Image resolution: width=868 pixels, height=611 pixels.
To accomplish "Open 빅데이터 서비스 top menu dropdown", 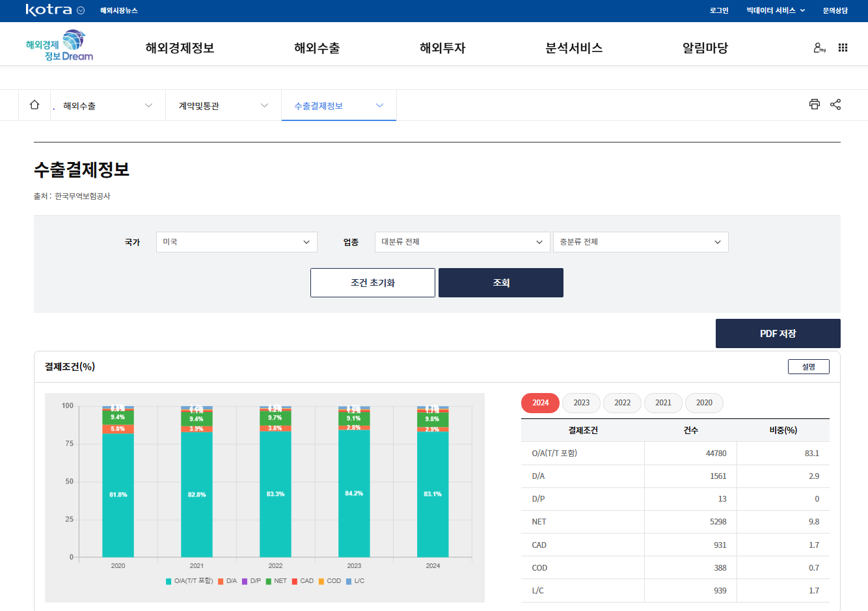I will pos(776,10).
